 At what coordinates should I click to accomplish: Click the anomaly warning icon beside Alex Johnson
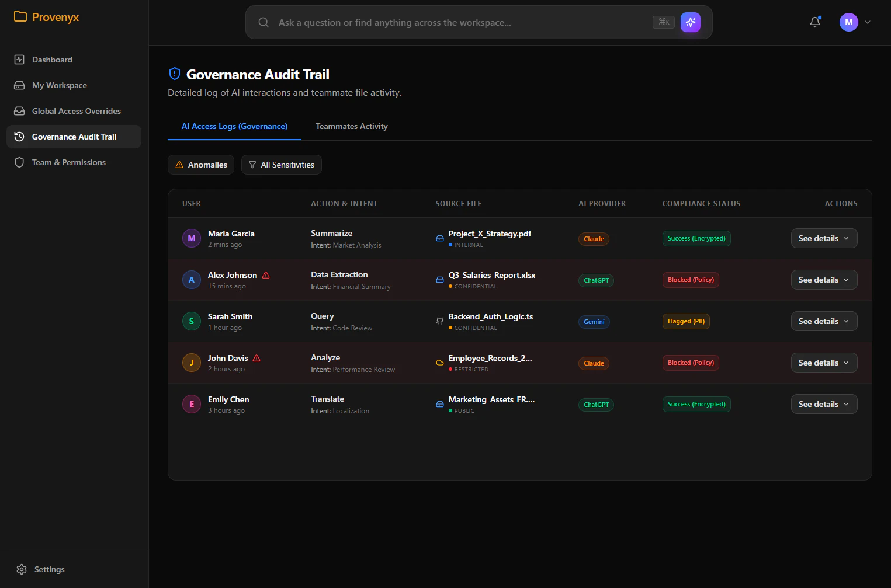pos(266,275)
